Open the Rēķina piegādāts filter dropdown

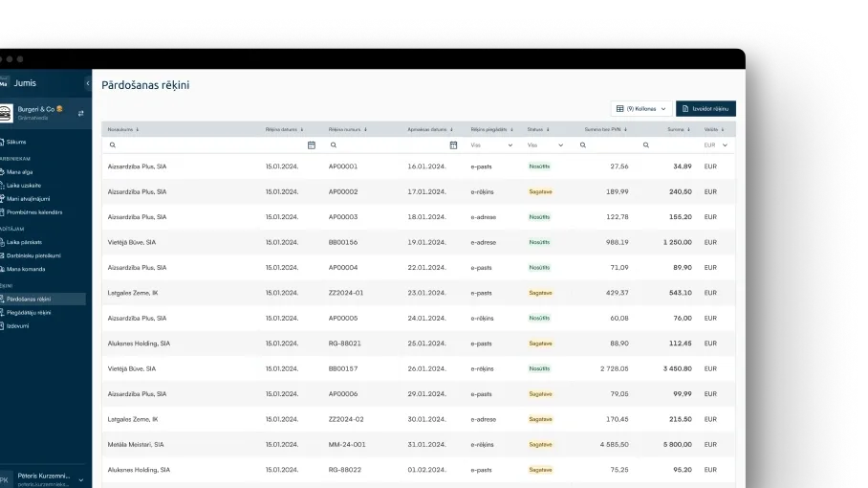pos(491,145)
